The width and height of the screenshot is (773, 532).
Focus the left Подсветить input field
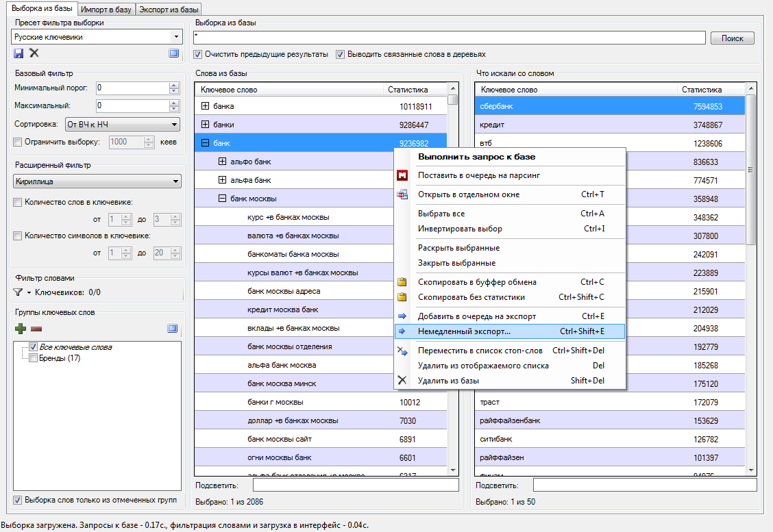tap(356, 485)
